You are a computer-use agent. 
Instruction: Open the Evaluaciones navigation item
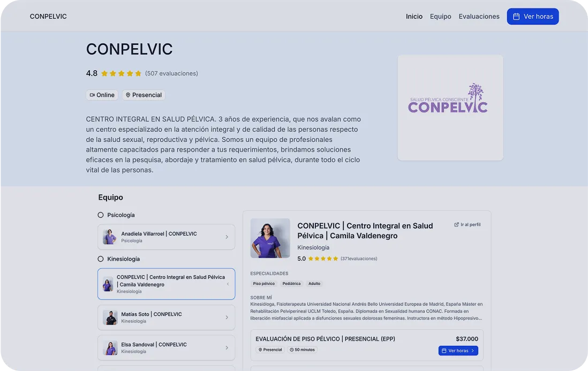coord(479,17)
